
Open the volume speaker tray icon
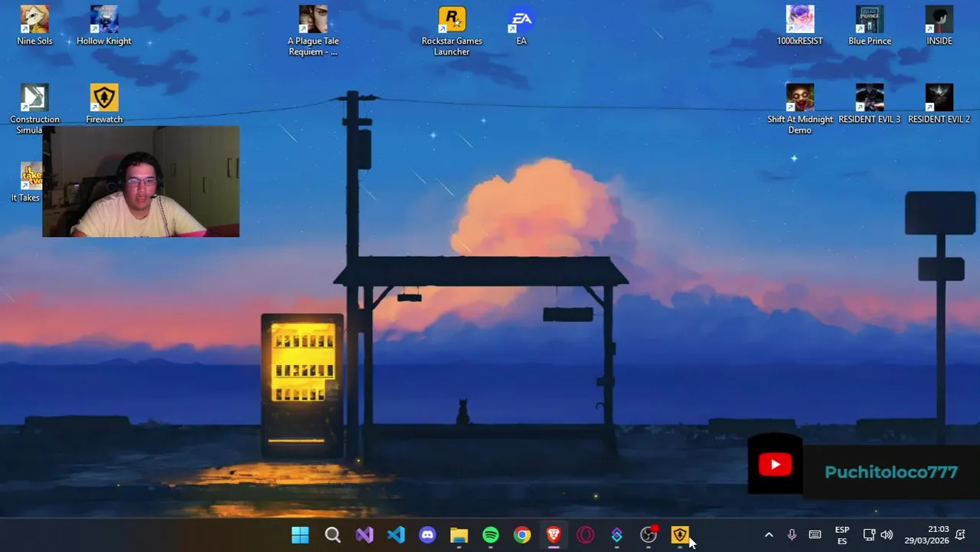(886, 535)
